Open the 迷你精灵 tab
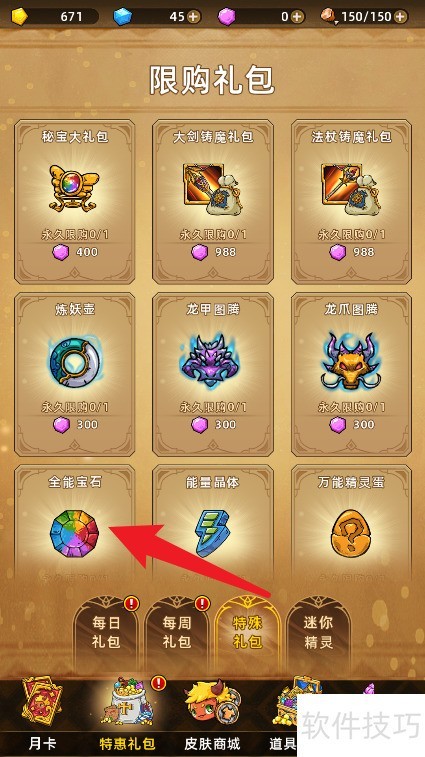This screenshot has width=425, height=757. (x=318, y=632)
